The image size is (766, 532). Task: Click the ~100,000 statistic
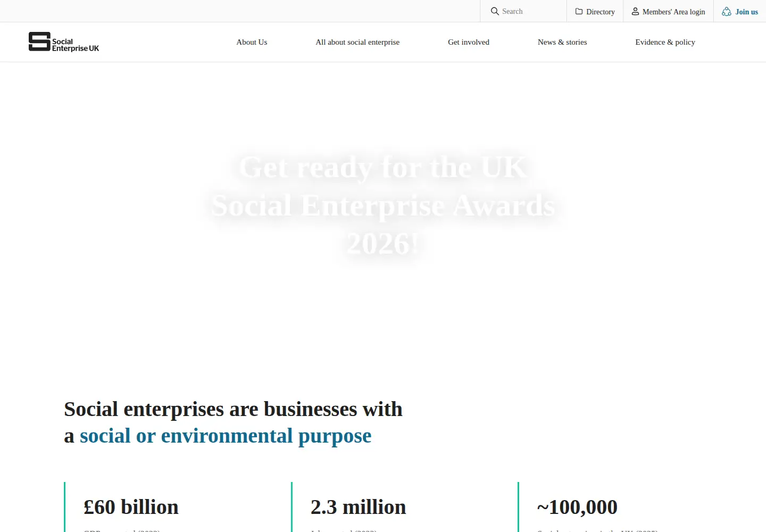577,507
